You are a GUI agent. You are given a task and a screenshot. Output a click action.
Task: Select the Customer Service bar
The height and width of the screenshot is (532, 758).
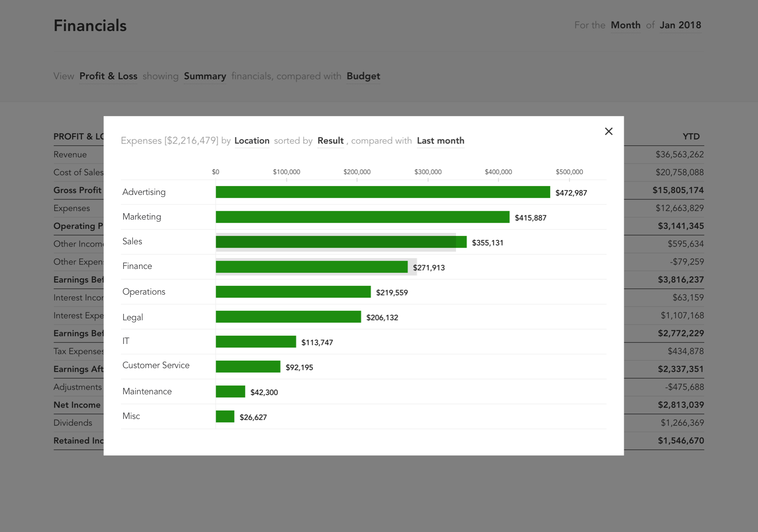click(x=248, y=367)
